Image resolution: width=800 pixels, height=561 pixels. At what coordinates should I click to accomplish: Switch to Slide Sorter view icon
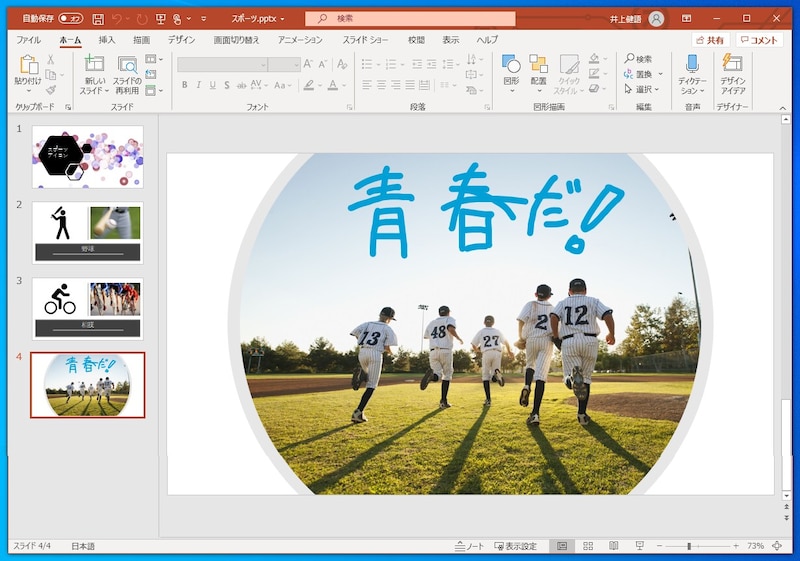pos(588,546)
